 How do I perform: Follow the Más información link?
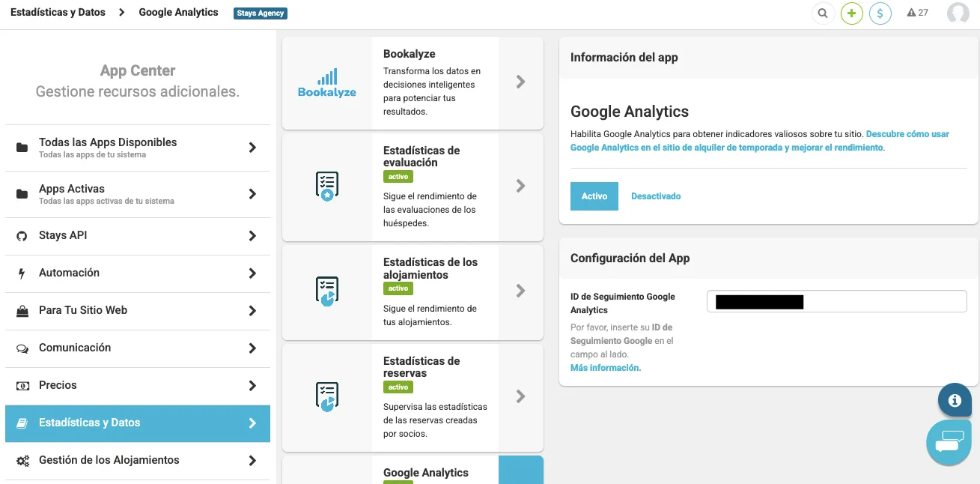606,368
